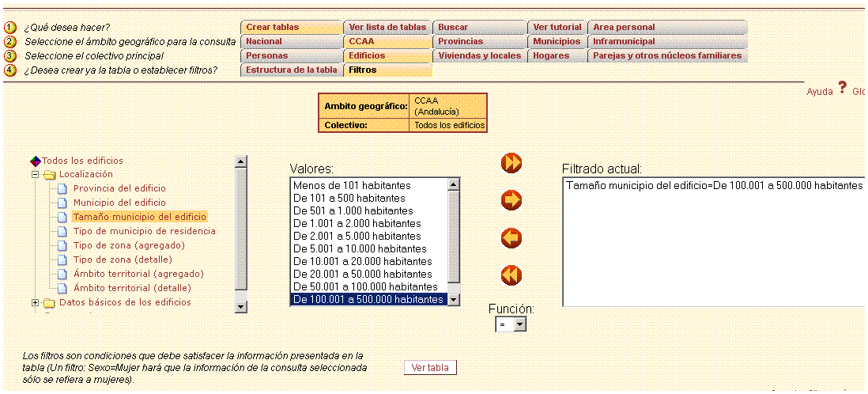Switch to Filtros tab
Image resolution: width=868 pixels, height=394 pixels.
point(387,70)
